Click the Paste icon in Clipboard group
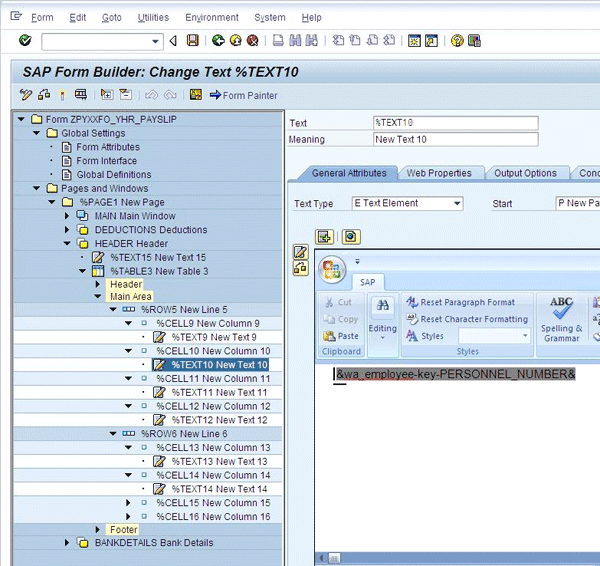Image resolution: width=600 pixels, height=566 pixels. (x=340, y=336)
